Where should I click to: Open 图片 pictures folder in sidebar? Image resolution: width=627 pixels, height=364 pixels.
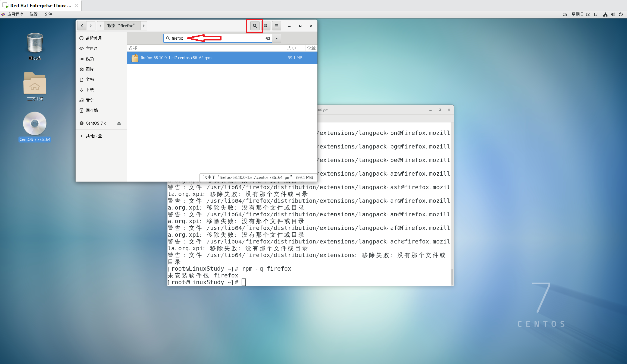pyautogui.click(x=101, y=69)
